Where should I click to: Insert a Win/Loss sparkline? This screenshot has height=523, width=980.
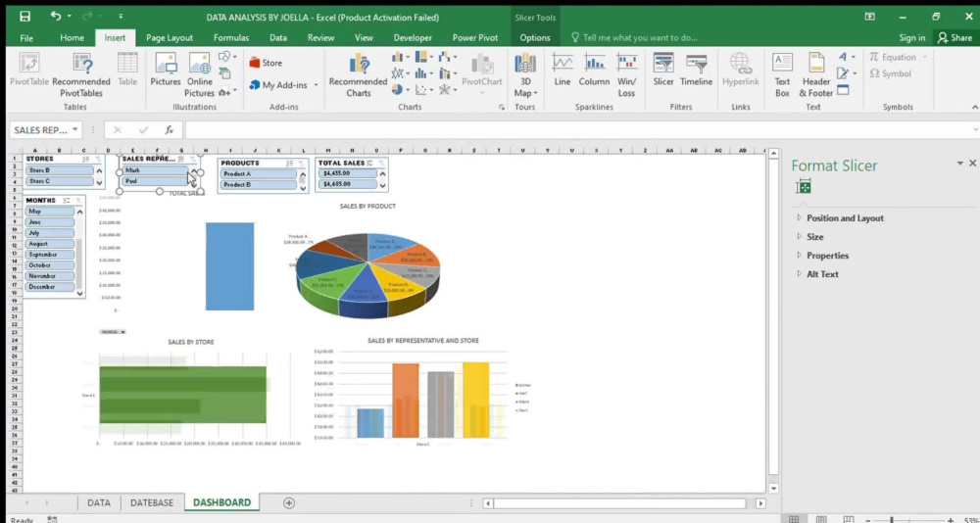[x=626, y=75]
